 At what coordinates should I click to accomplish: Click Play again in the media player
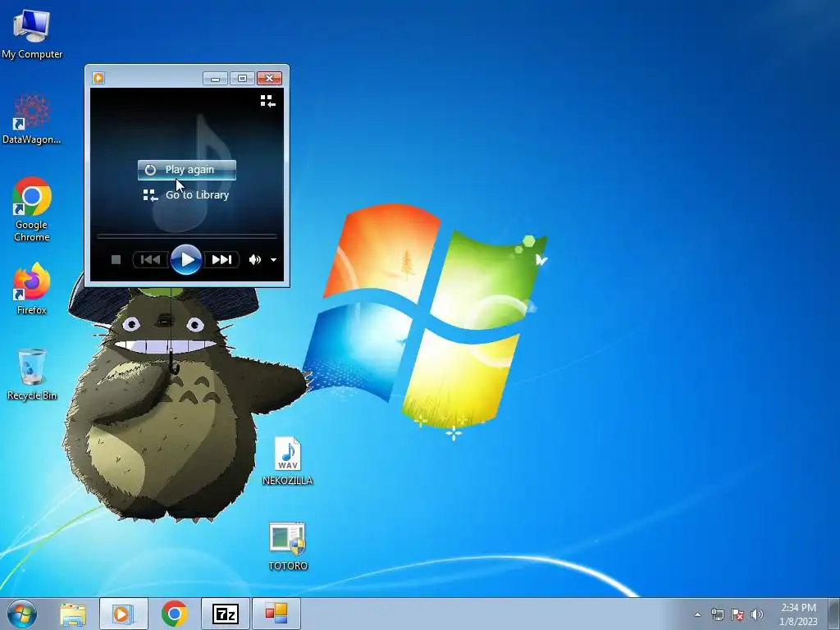[x=186, y=170]
